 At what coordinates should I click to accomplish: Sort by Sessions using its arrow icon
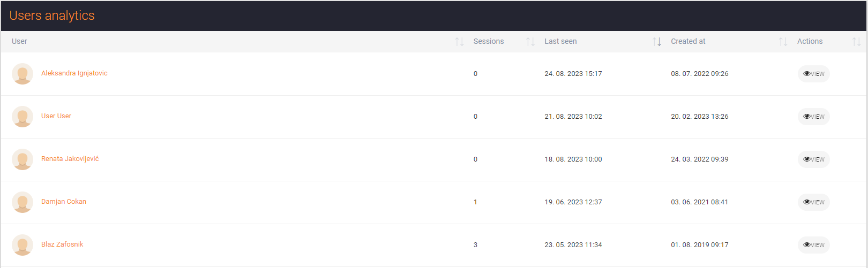(530, 42)
